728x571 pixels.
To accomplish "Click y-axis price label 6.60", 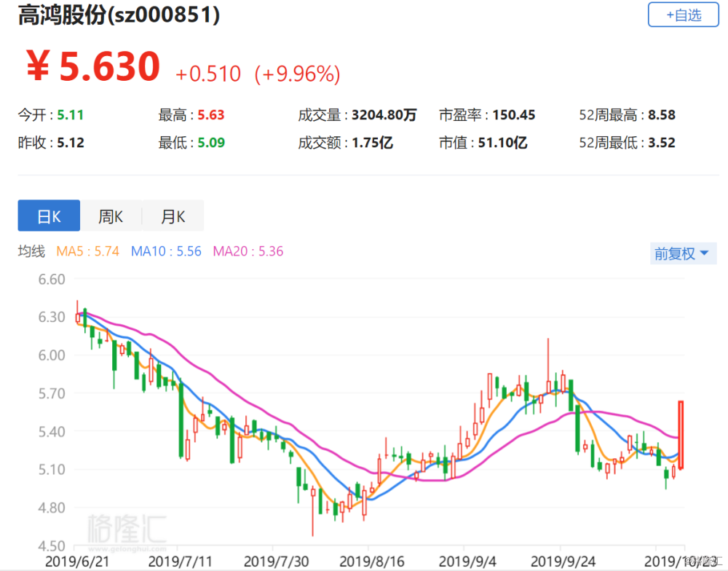I will 52,279.
